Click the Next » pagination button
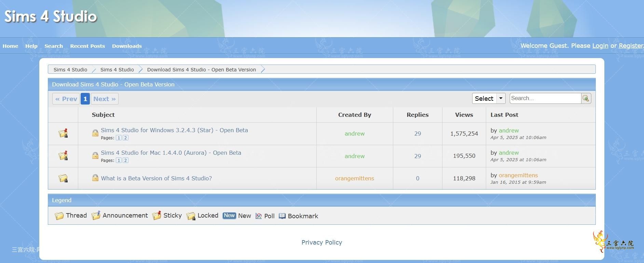Image resolution: width=644 pixels, height=263 pixels. (x=105, y=99)
